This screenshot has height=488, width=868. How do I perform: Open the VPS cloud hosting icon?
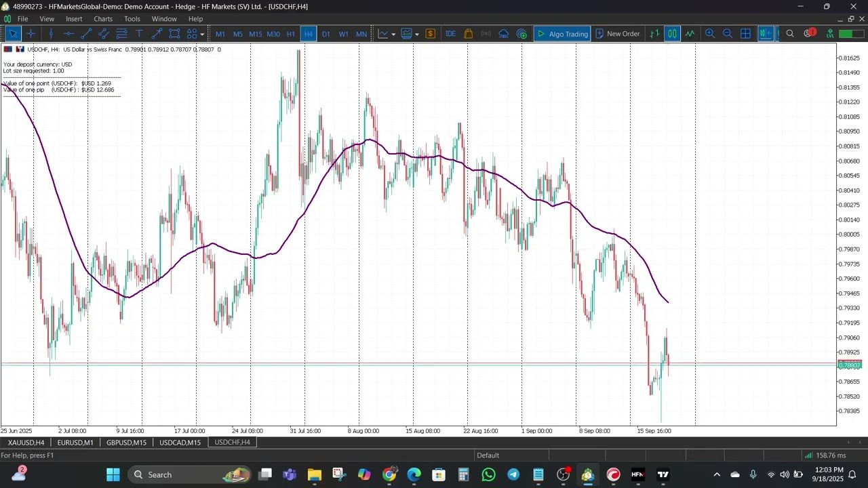point(504,34)
